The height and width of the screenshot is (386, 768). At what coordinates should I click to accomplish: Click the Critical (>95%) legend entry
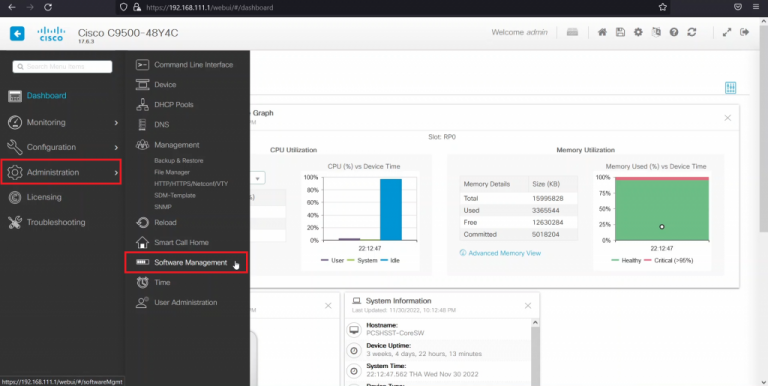click(x=669, y=261)
